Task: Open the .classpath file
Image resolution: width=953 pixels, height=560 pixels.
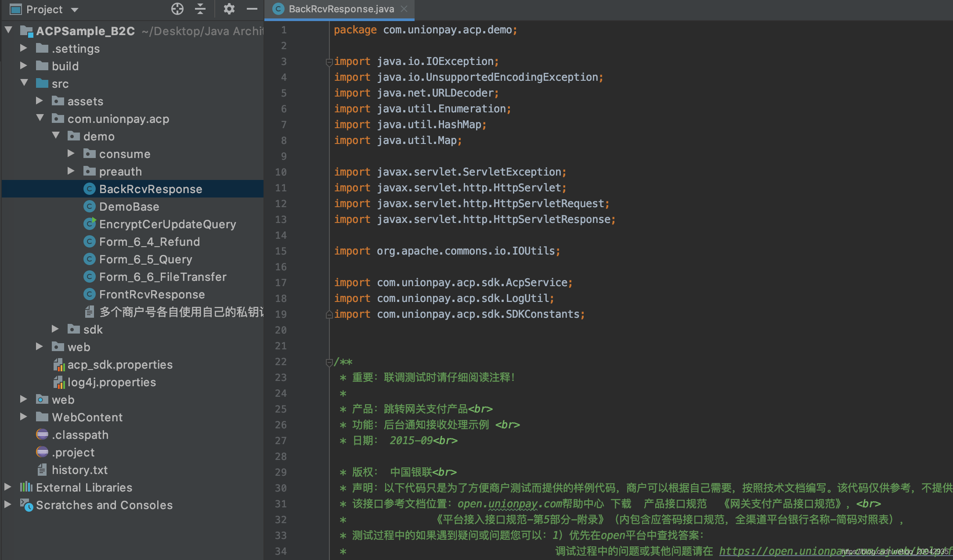Action: (80, 435)
